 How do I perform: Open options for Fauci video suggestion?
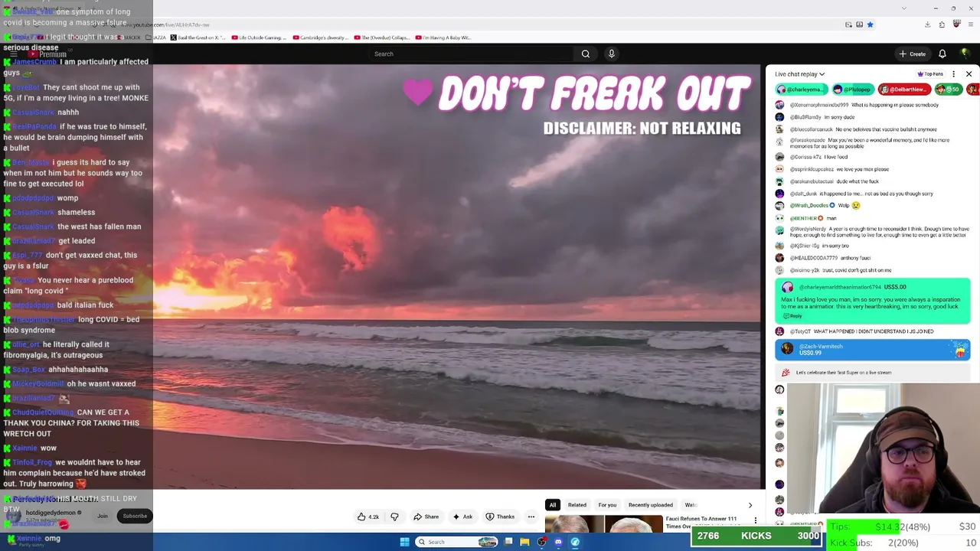(x=756, y=520)
